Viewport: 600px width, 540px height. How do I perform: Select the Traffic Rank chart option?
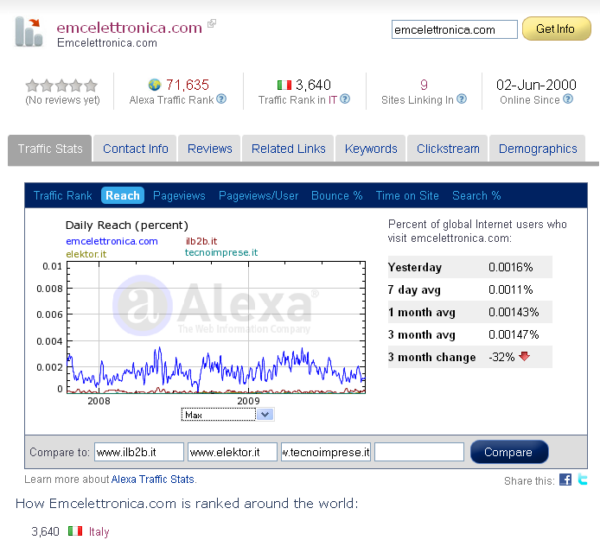click(63, 196)
